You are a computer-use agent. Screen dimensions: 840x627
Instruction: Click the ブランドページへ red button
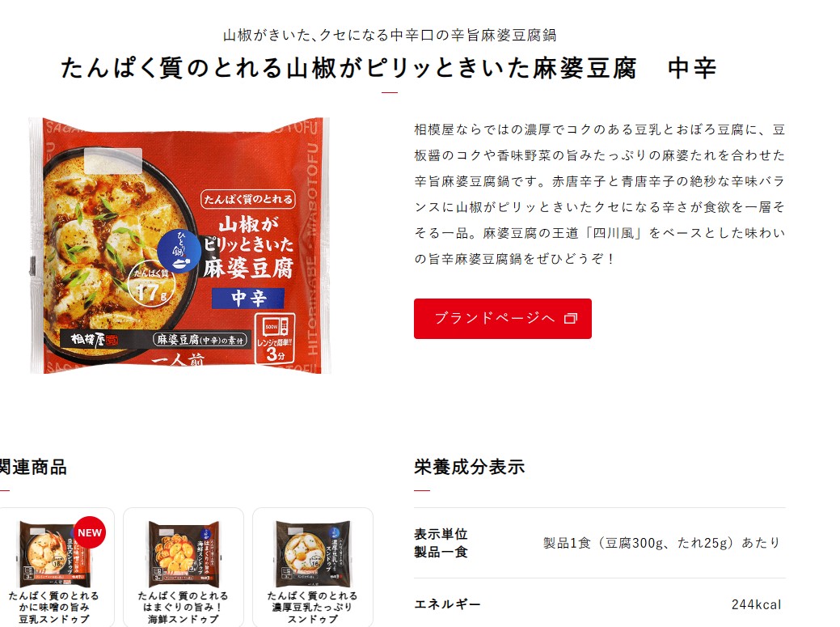503,318
